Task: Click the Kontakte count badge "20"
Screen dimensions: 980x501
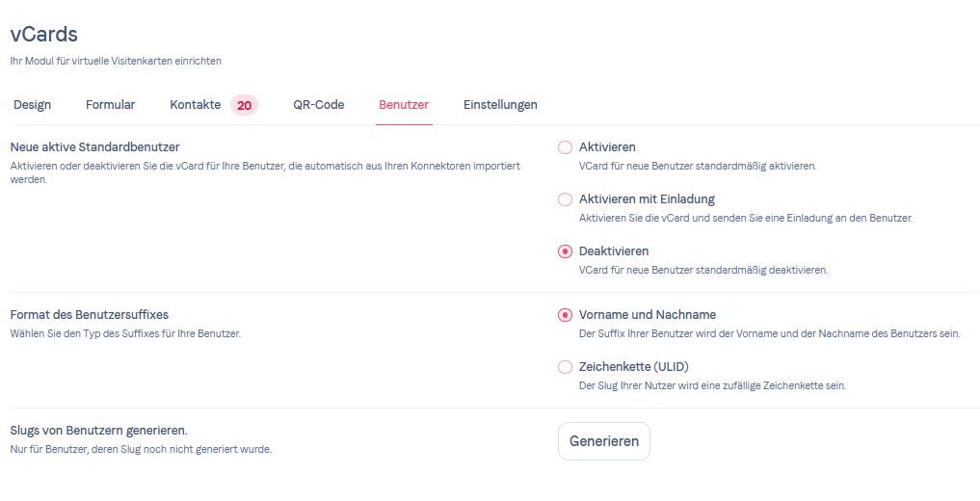Action: pos(244,105)
